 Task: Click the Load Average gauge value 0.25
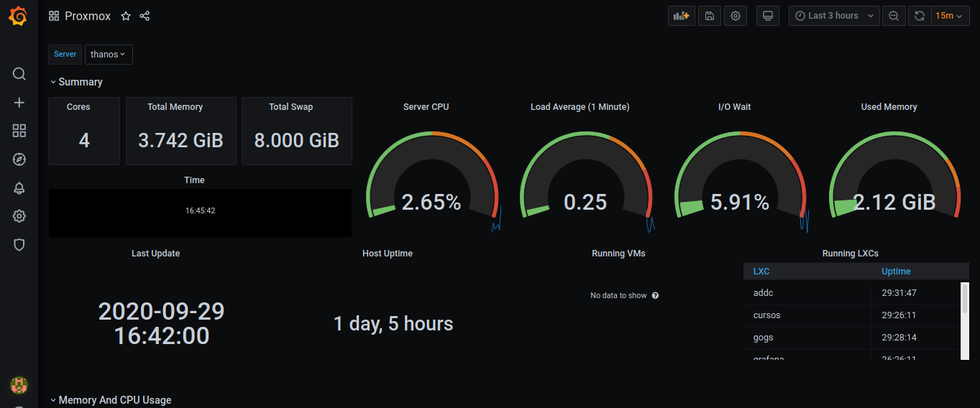coord(585,203)
